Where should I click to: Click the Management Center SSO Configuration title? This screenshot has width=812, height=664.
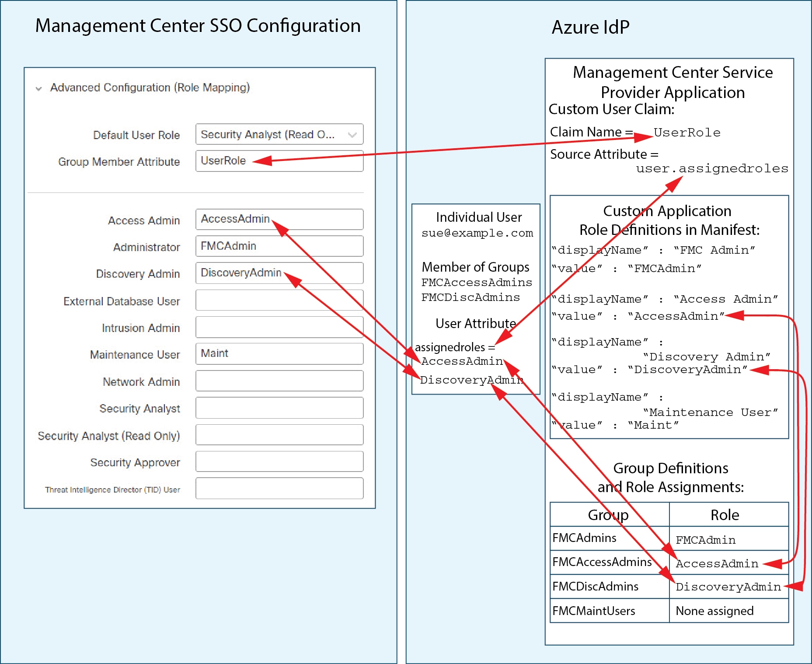pyautogui.click(x=198, y=26)
